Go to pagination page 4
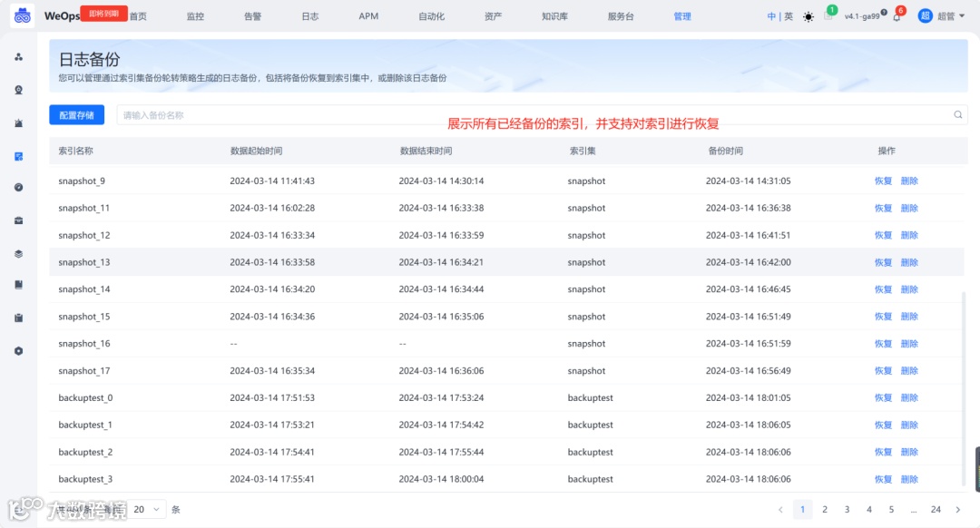This screenshot has width=980, height=528. [868, 509]
